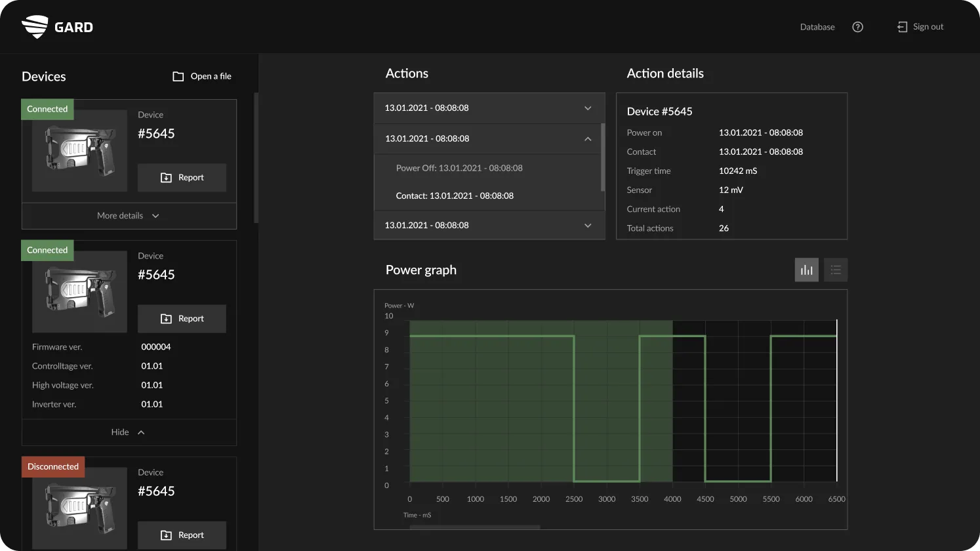Expand the first action entry chevron

588,108
